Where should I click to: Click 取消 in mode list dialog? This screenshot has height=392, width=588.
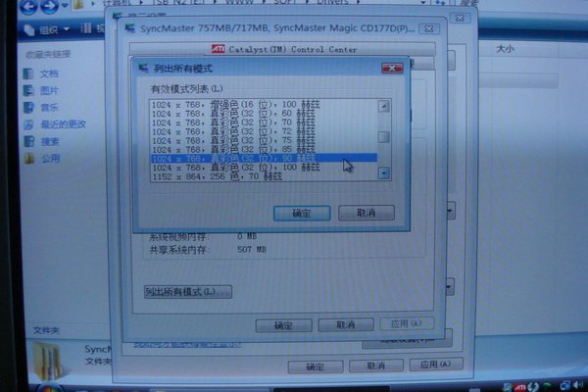point(367,213)
